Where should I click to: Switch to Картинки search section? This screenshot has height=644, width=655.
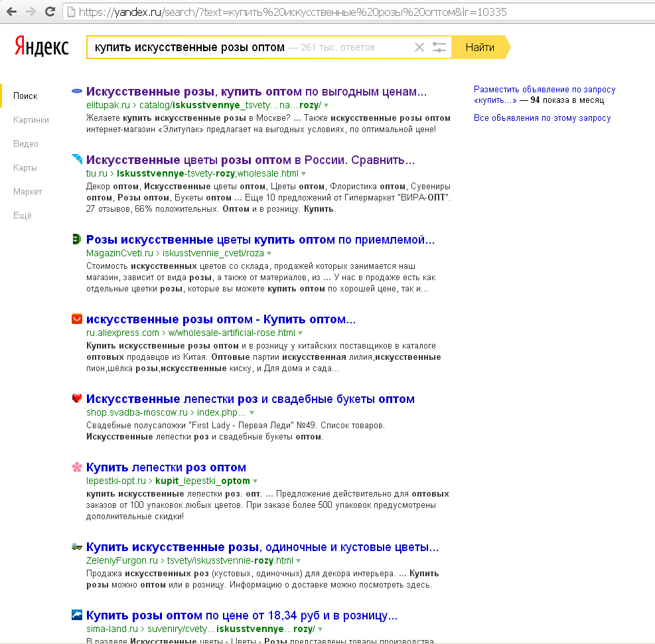tap(31, 120)
